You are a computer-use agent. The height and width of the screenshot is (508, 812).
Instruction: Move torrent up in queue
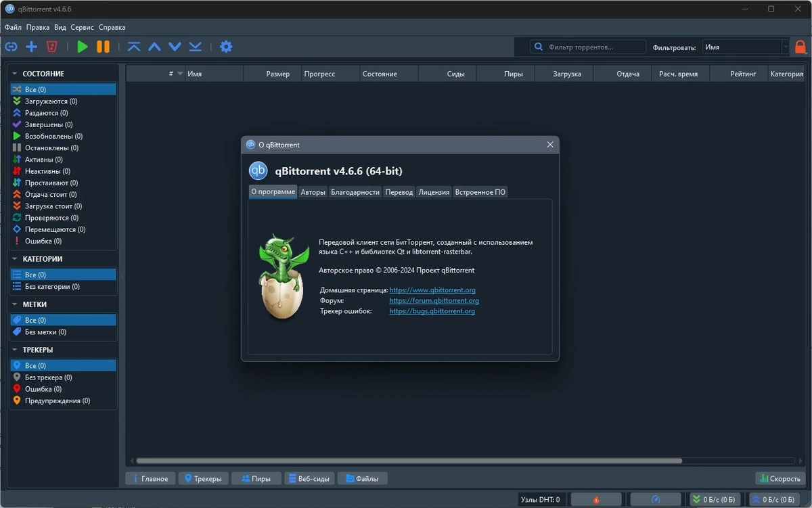[154, 47]
